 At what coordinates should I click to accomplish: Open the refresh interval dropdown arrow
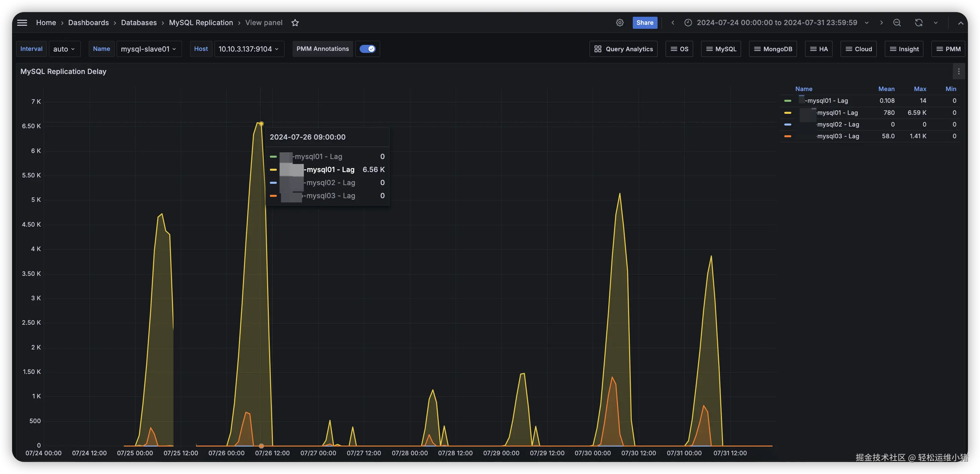click(x=935, y=22)
